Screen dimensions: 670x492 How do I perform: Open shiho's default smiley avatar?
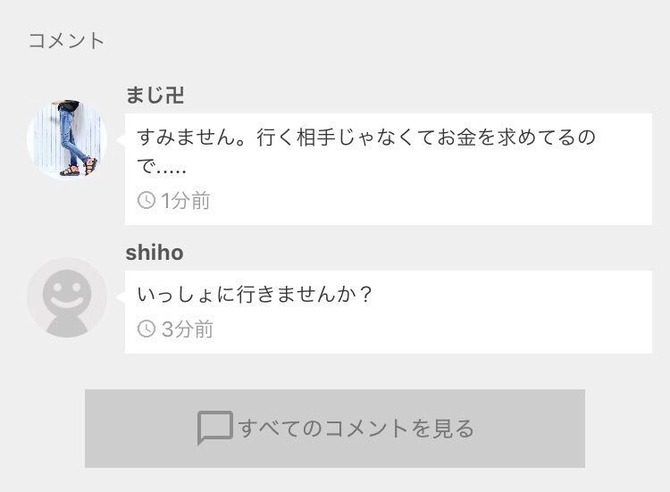pos(67,298)
